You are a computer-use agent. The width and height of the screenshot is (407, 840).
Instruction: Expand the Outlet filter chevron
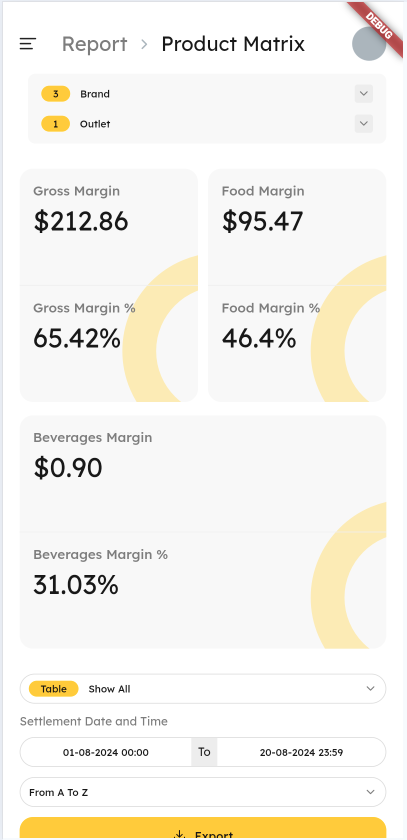[364, 124]
